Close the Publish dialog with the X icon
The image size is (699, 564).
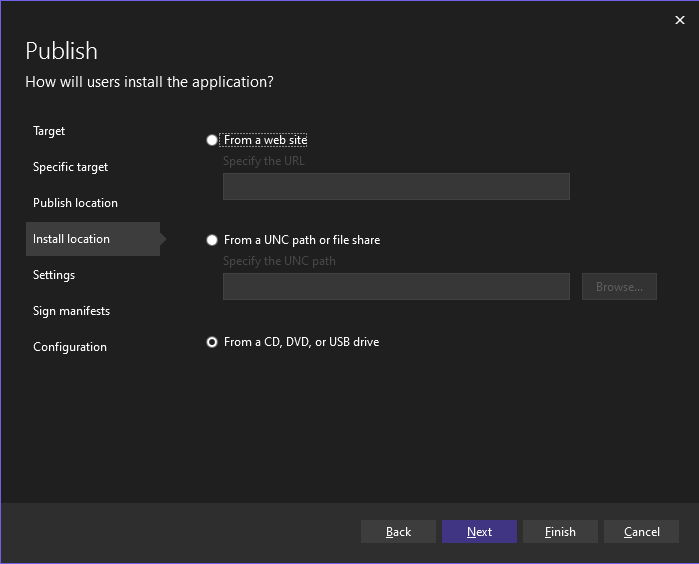coord(680,20)
